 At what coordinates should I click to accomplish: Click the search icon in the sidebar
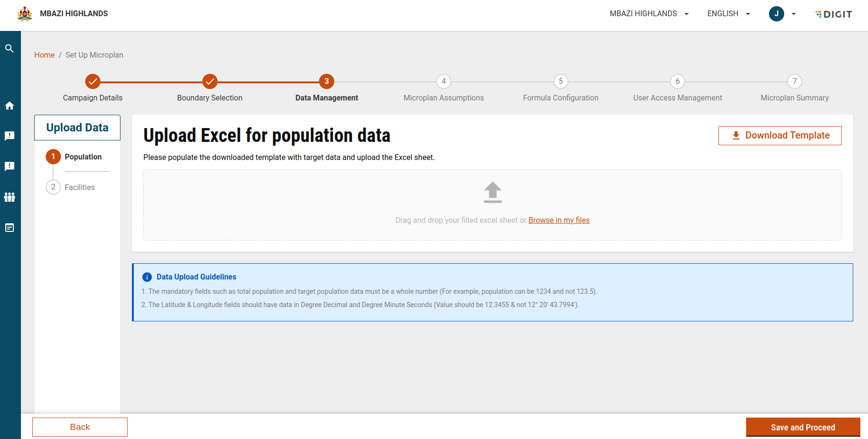point(10,49)
